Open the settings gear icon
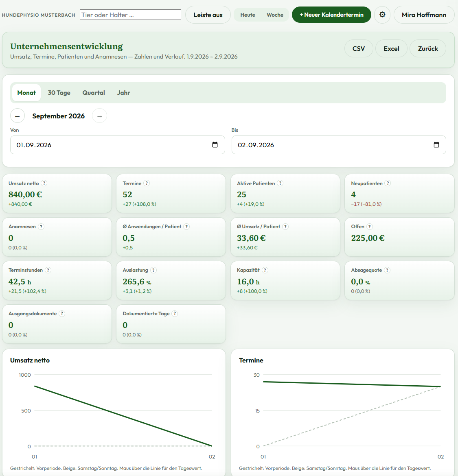 pos(382,15)
